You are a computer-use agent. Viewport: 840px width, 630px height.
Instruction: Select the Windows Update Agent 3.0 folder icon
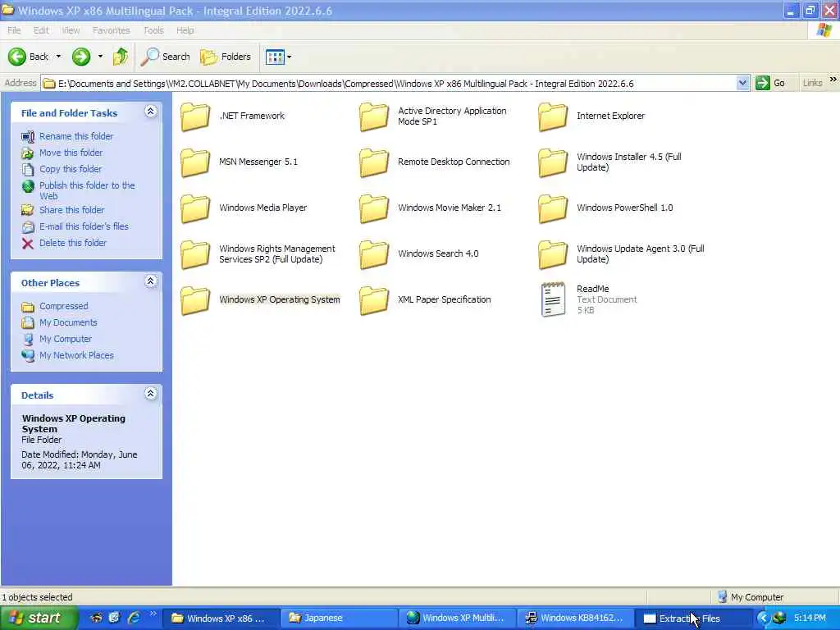(x=553, y=254)
